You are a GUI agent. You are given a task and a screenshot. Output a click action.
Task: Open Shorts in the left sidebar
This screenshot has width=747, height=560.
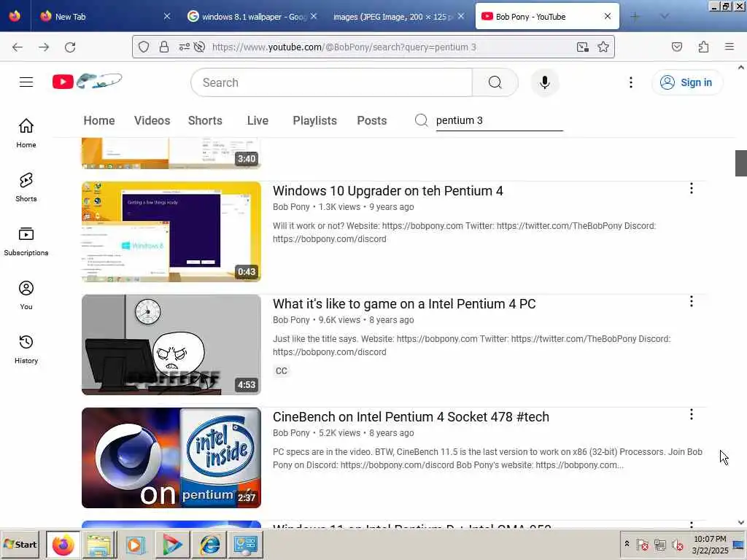coord(26,187)
